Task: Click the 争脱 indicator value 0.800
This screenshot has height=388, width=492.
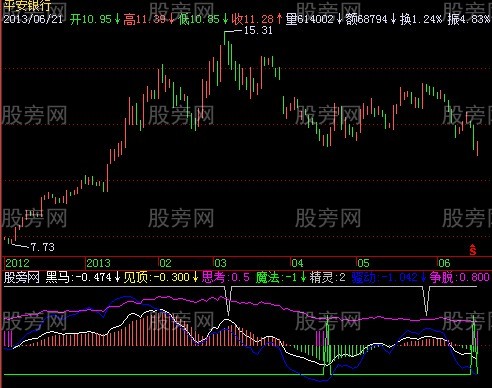Action: pos(459,277)
